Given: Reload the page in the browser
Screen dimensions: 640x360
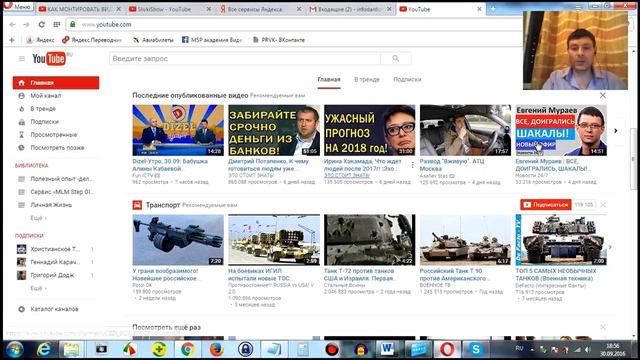Looking at the screenshot, I should click(42, 24).
